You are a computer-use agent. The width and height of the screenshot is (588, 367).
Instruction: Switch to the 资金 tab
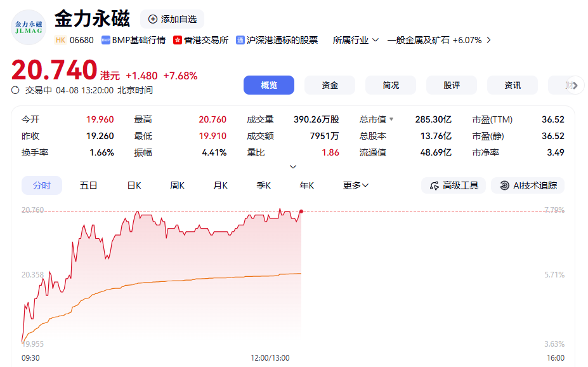[329, 84]
